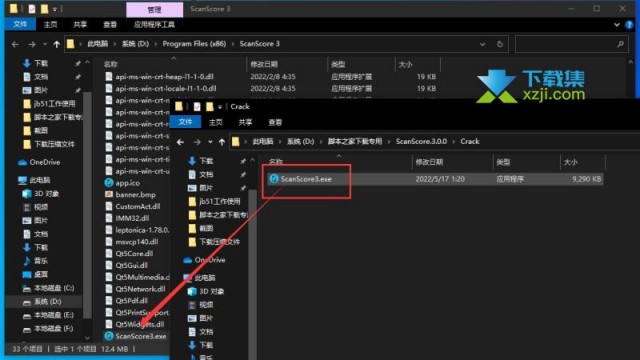The height and width of the screenshot is (360, 640).
Task: Open 桌面 folder in ScanScore 3 sidebar
Action: click(x=36, y=274)
